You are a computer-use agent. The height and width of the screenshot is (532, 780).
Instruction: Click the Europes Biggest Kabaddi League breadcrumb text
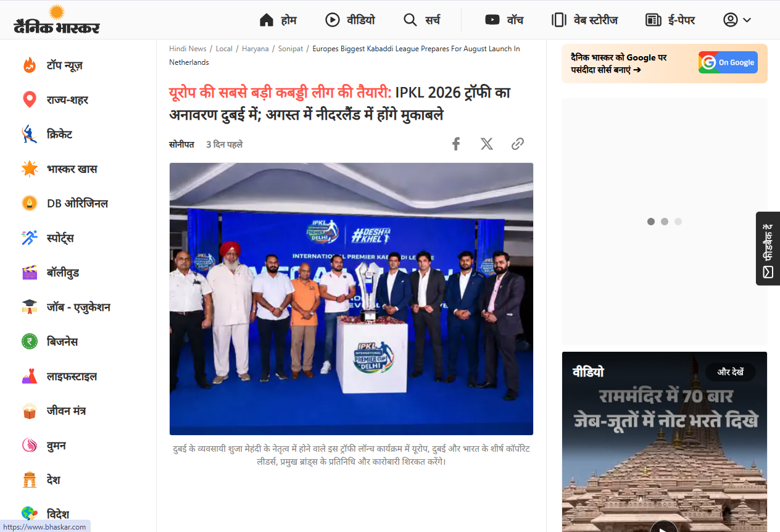pyautogui.click(x=345, y=55)
